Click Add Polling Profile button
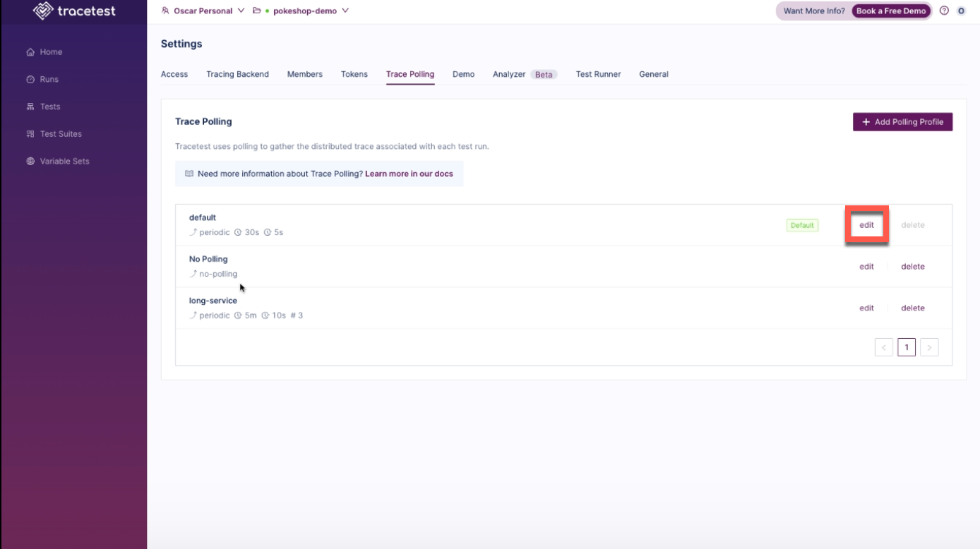 pyautogui.click(x=902, y=122)
